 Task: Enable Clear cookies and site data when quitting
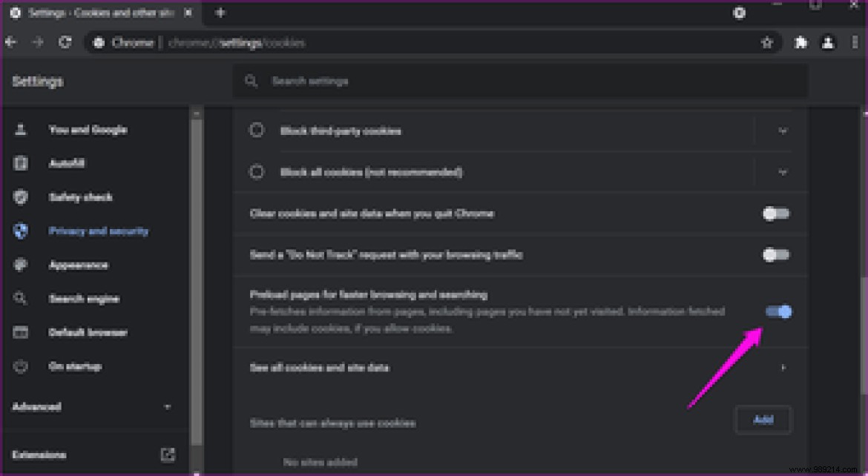[775, 214]
